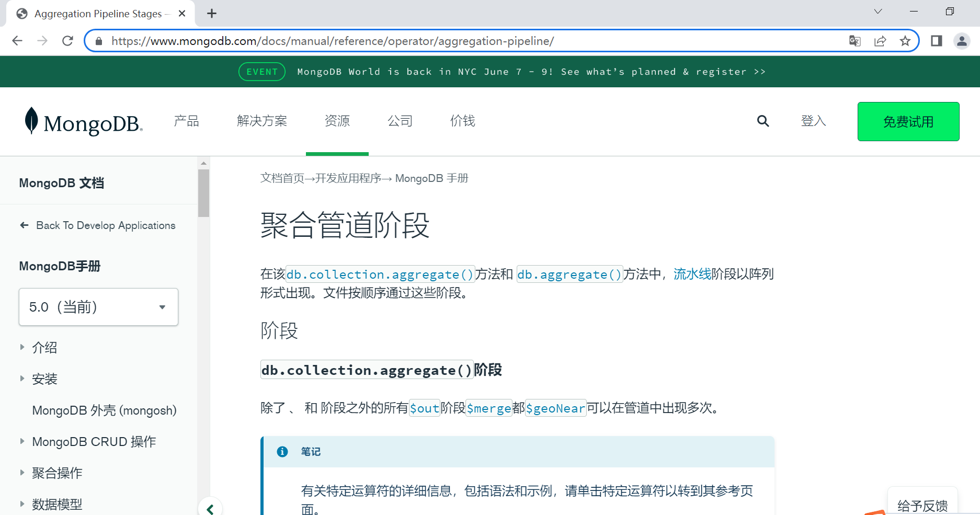Bookmark this page with star icon

click(x=905, y=41)
